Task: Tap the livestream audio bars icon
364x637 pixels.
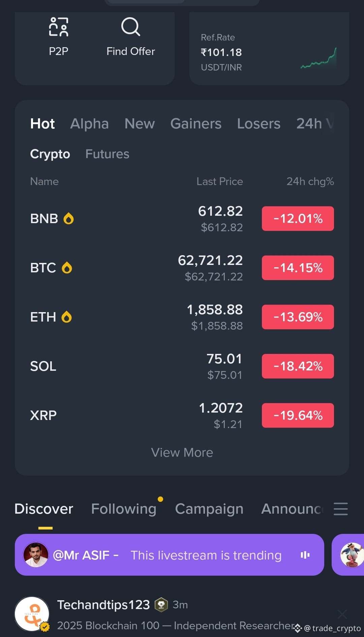Action: pos(305,555)
